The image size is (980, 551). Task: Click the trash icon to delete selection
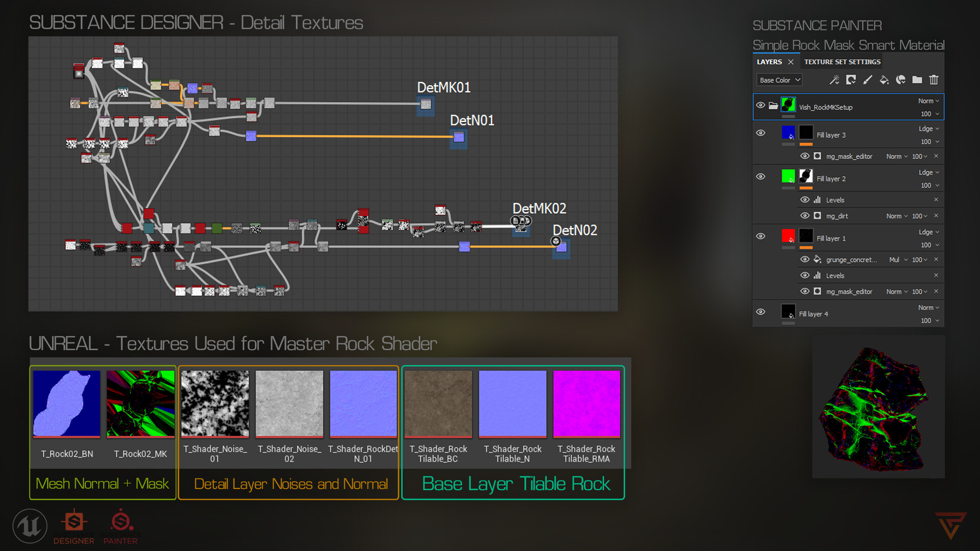click(934, 80)
